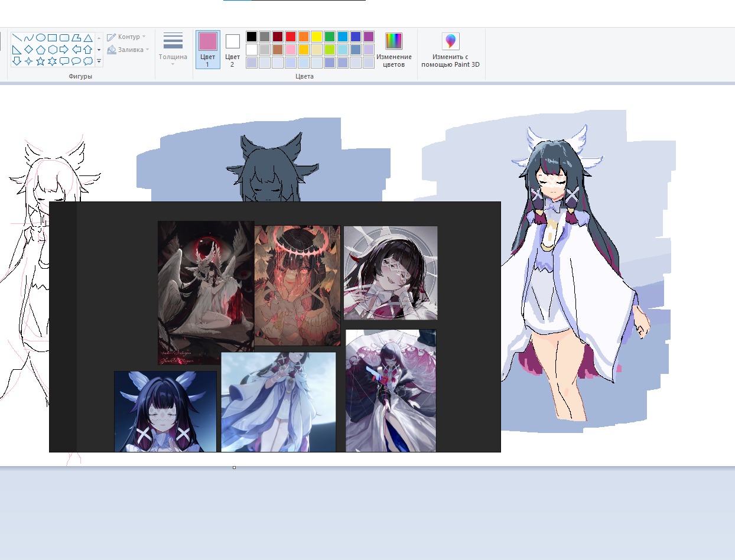735x560 pixels.
Task: Select the Rounded rectangle shape tool
Action: [x=64, y=37]
